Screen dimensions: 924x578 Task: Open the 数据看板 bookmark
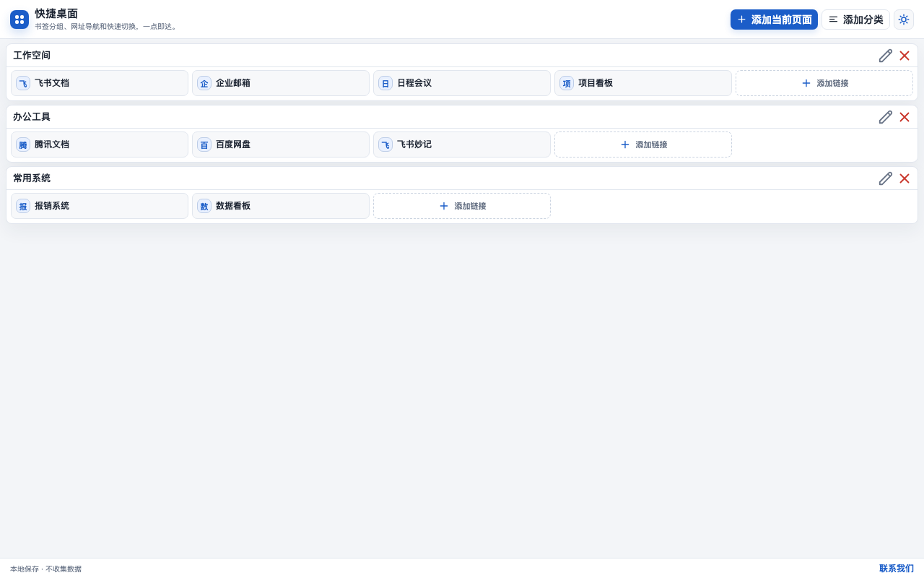tap(281, 206)
